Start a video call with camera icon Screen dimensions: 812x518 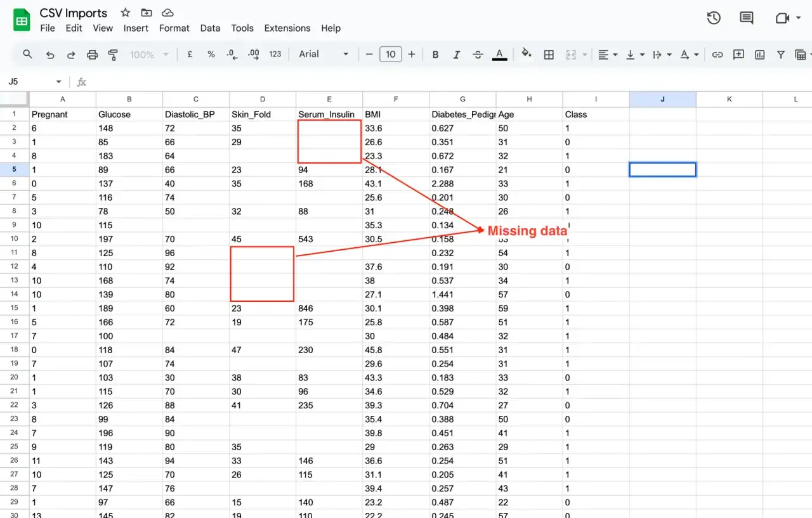click(782, 18)
